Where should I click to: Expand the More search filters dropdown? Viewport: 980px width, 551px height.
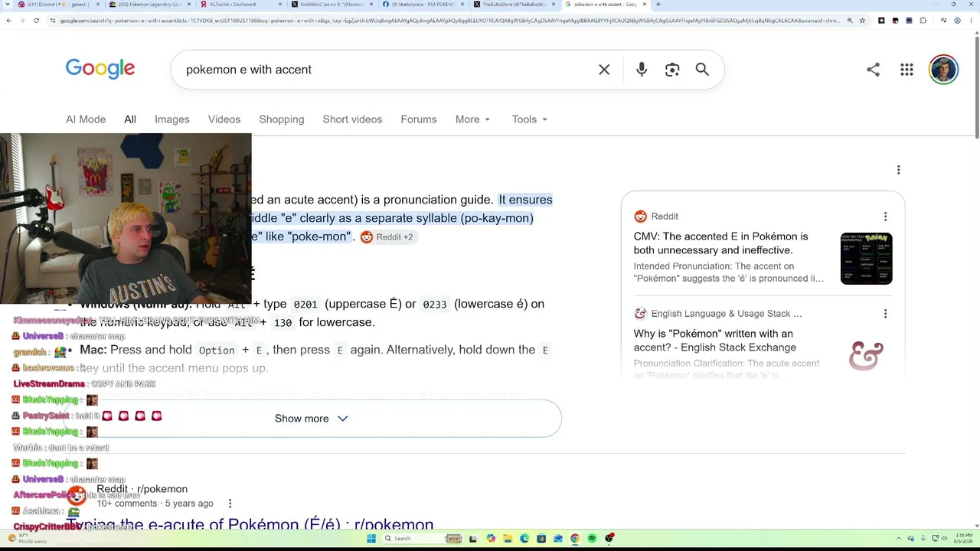pyautogui.click(x=472, y=119)
